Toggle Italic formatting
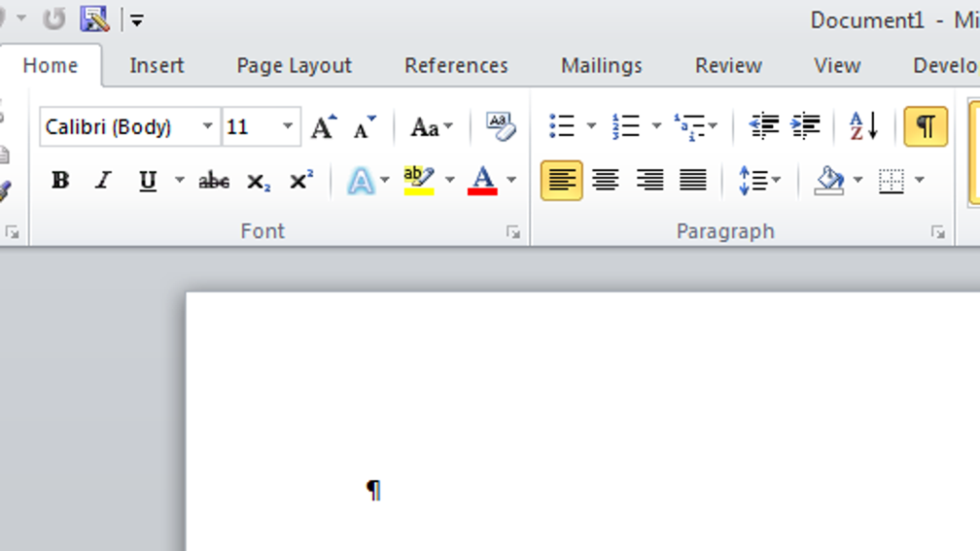Viewport: 980px width, 551px height. point(103,181)
